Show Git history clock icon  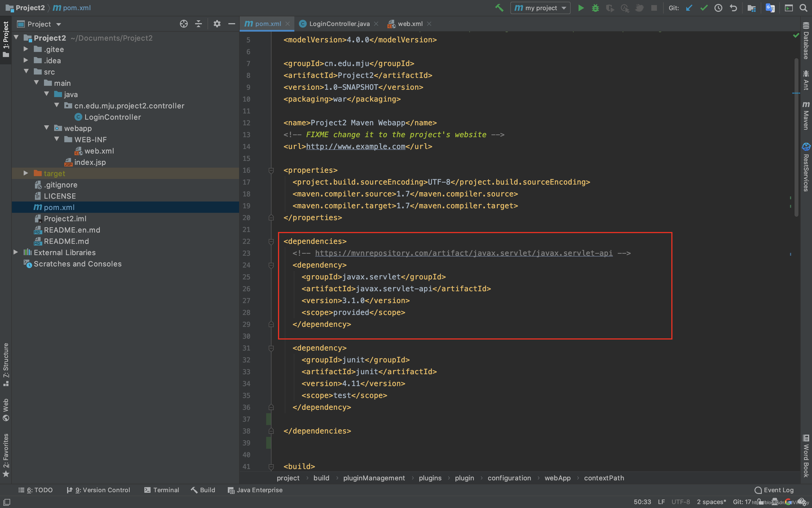click(718, 8)
